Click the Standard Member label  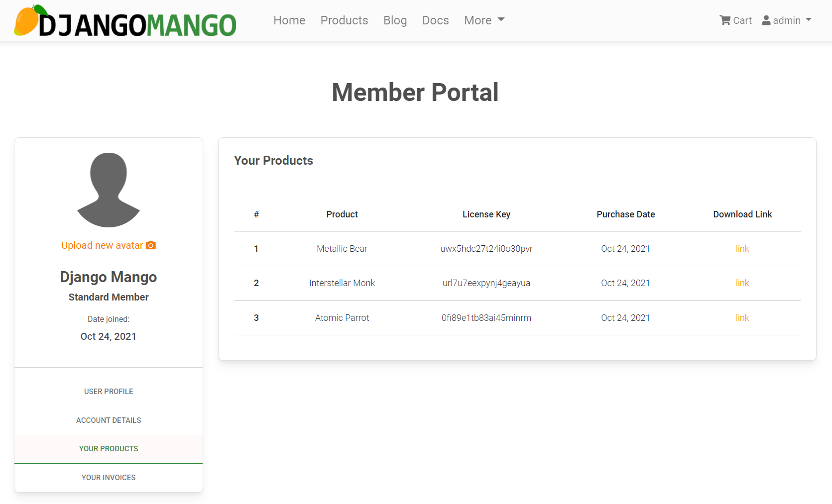[x=109, y=297]
